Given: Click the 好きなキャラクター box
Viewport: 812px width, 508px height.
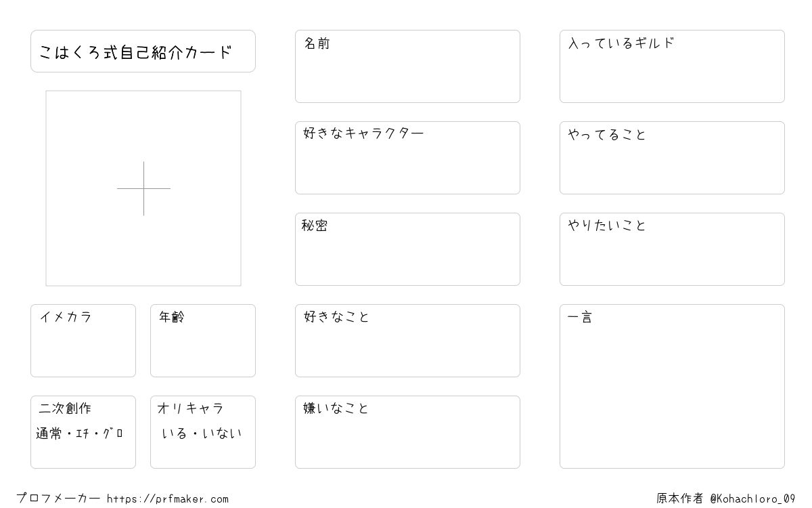Looking at the screenshot, I should click(x=407, y=158).
